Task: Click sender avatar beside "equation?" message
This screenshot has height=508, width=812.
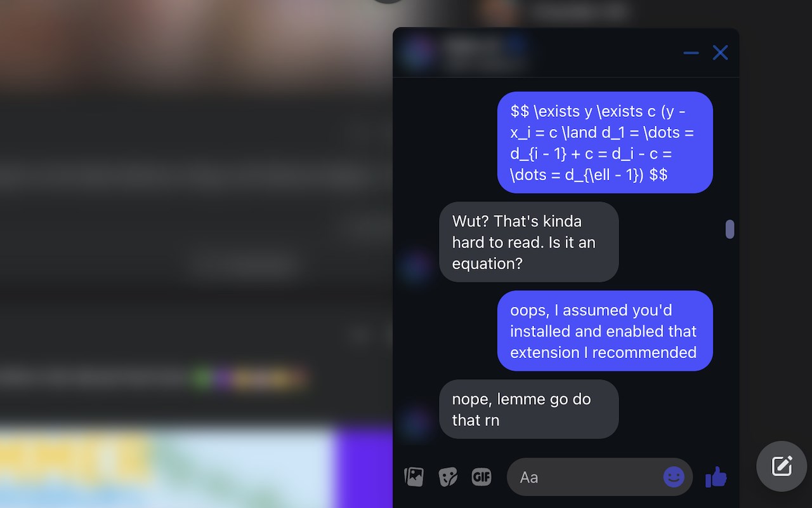Action: pyautogui.click(x=416, y=267)
